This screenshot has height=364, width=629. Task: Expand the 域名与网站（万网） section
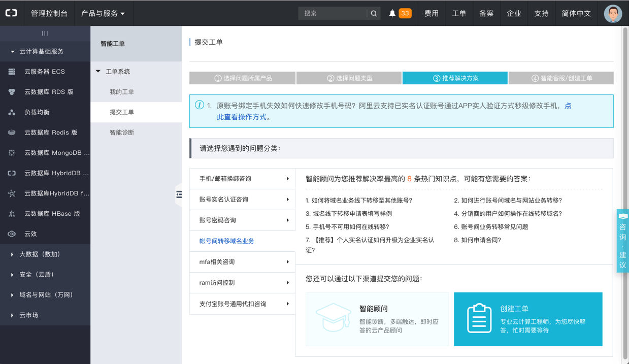coord(45,295)
